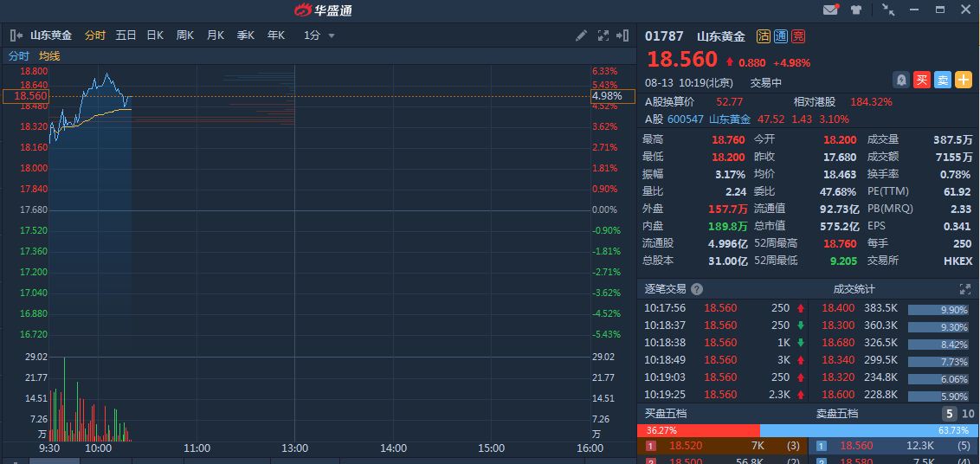980x464 pixels.
Task: Open the mail messages icon
Action: (830, 10)
